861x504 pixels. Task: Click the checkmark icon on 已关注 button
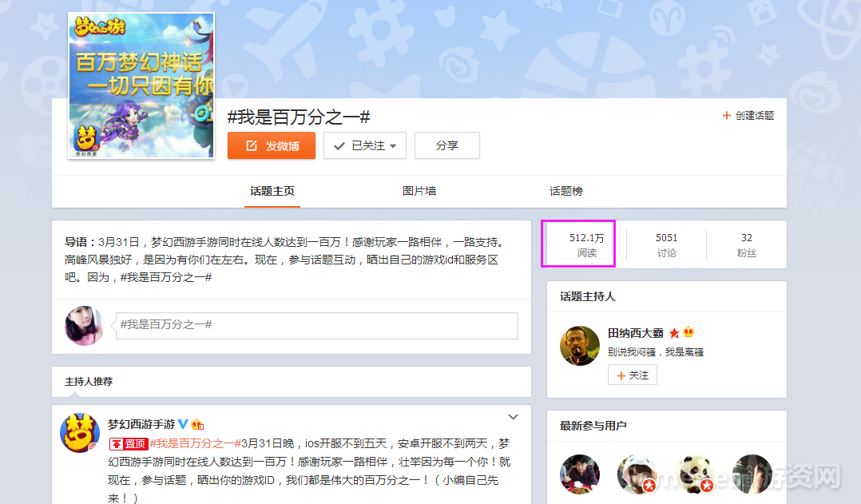(x=339, y=146)
